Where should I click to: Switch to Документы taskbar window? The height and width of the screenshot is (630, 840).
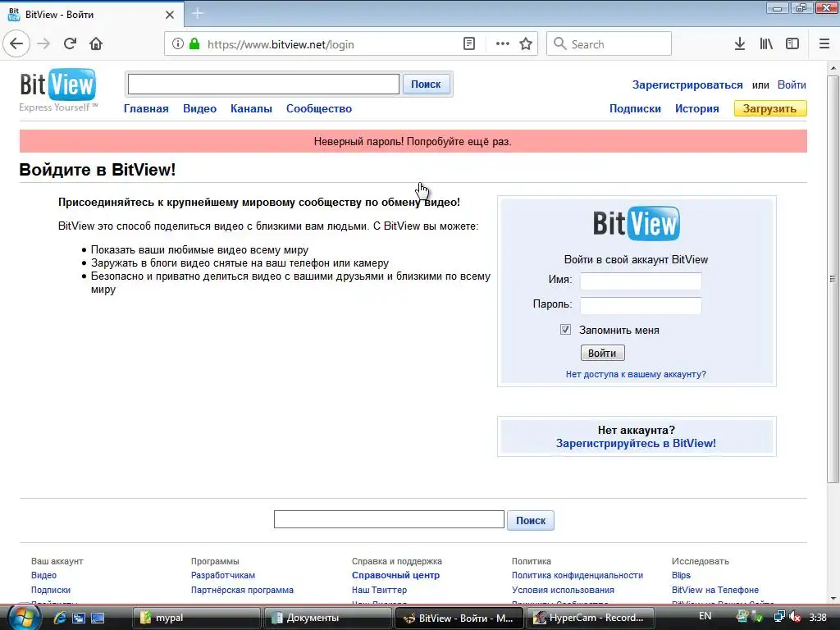[x=326, y=618]
